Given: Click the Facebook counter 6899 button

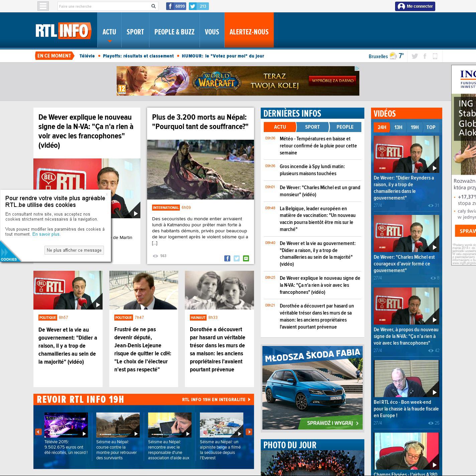Looking at the screenshot, I should (x=176, y=6).
